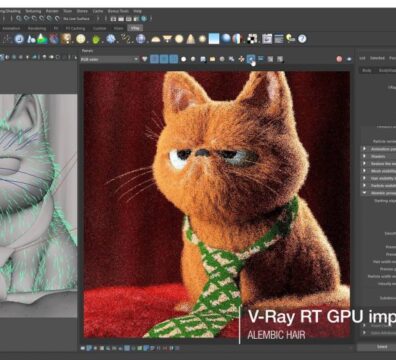Screen dimensions: 396x360
Task: Click the red-white-blue sphere shelf icon
Action: 237,39
